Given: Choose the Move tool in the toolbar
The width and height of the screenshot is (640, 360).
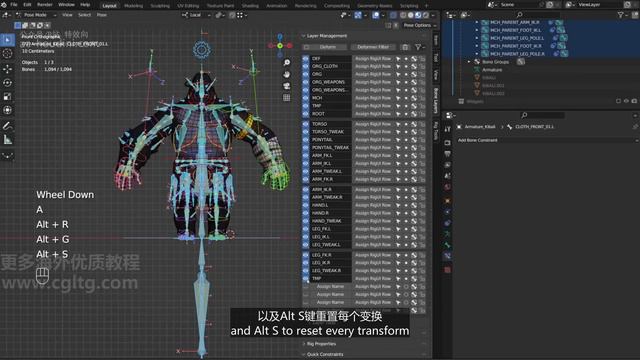Looking at the screenshot, I should click(x=7, y=69).
